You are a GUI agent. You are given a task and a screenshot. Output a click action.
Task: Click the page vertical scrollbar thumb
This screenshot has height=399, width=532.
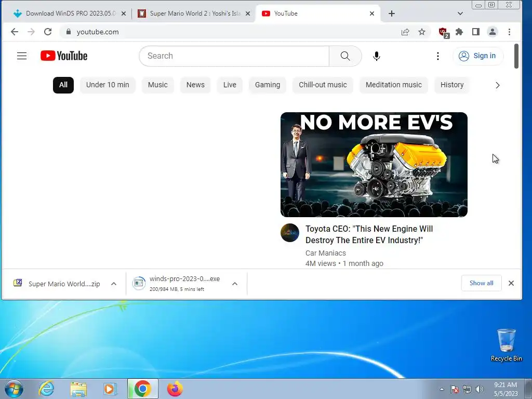click(516, 56)
